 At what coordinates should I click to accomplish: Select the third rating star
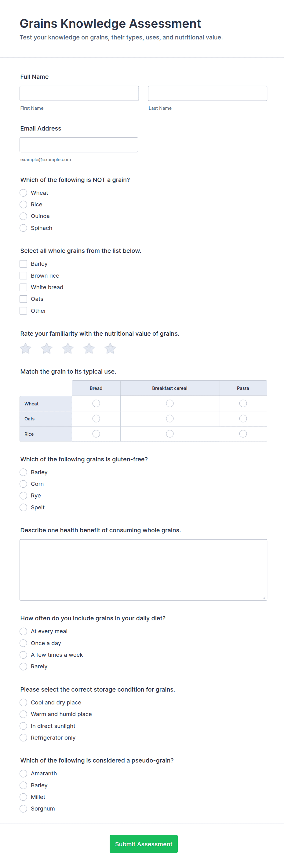(68, 349)
